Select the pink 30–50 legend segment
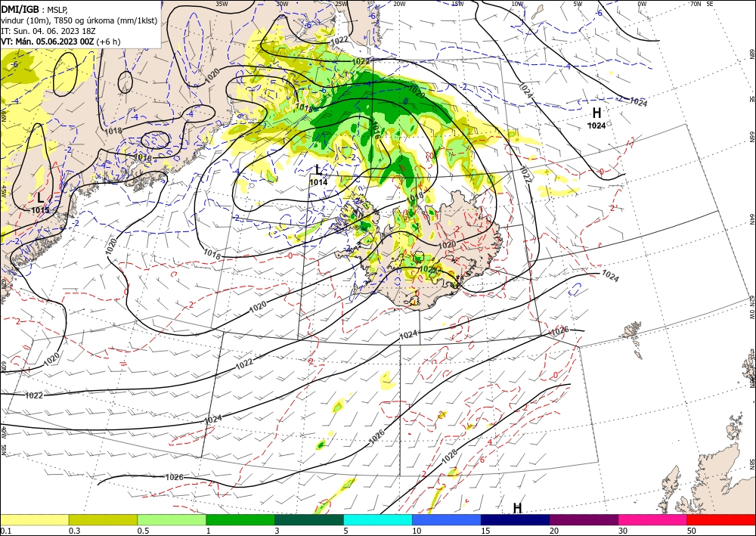This screenshot has width=756, height=536. (653, 519)
